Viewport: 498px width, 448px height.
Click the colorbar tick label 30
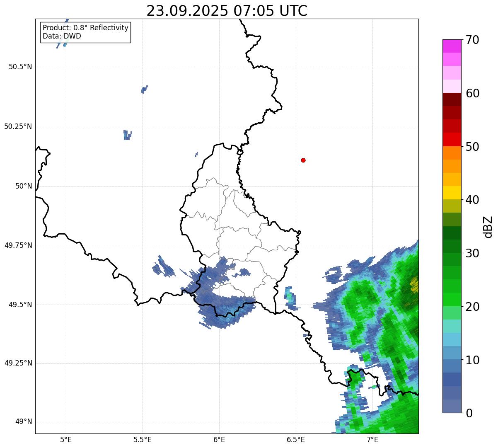coord(472,253)
